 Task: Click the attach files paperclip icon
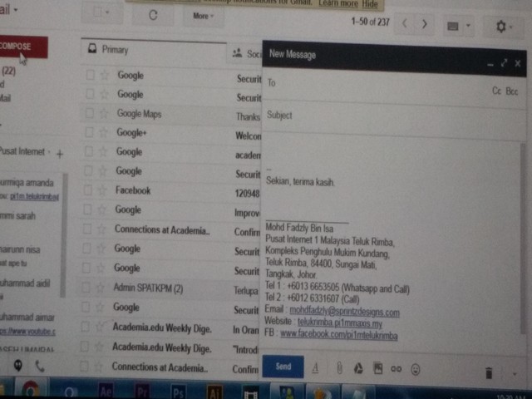[x=338, y=368]
